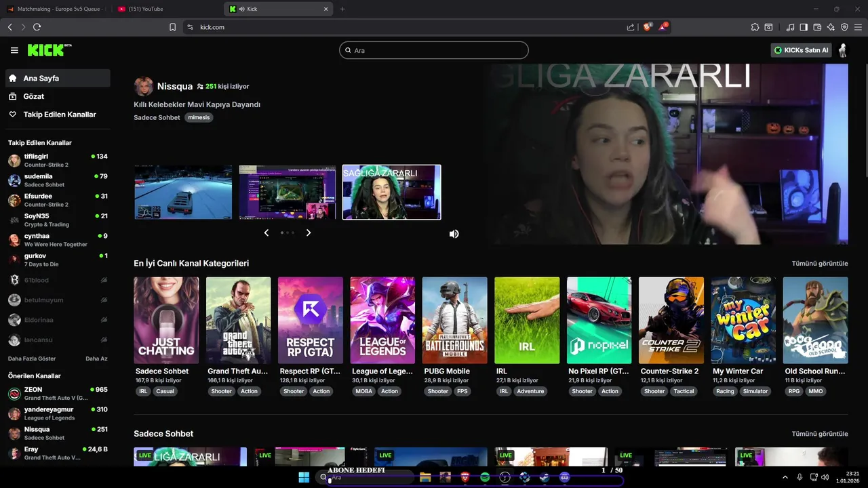Open tiflisgirl followed channel

click(57, 160)
